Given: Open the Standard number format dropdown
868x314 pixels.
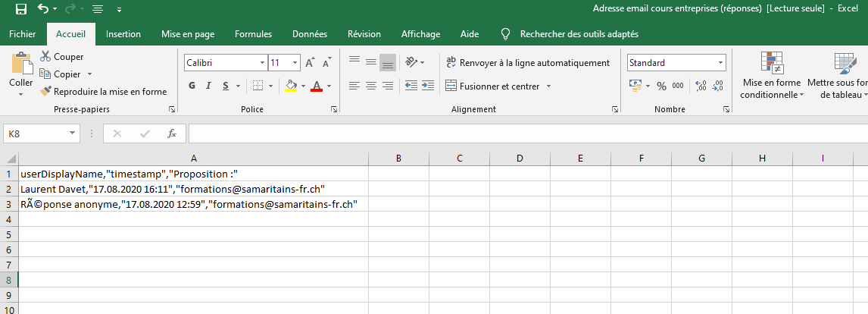Looking at the screenshot, I should (721, 63).
